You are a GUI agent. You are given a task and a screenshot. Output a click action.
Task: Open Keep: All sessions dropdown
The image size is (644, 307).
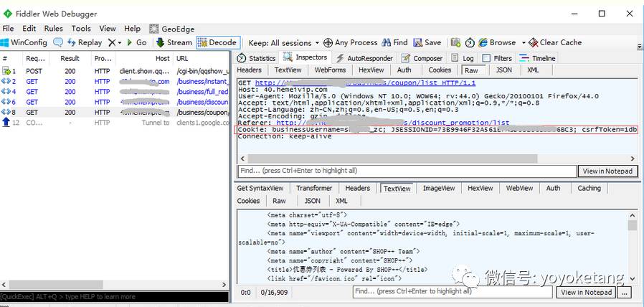284,43
